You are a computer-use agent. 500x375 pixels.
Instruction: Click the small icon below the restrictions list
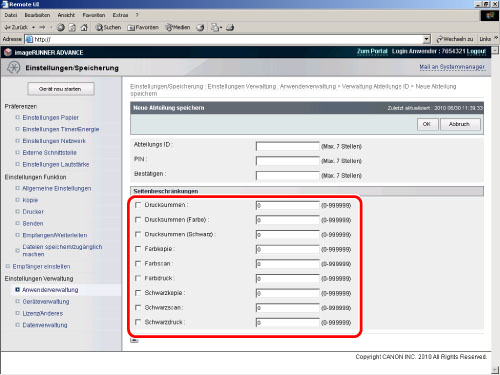[134, 340]
